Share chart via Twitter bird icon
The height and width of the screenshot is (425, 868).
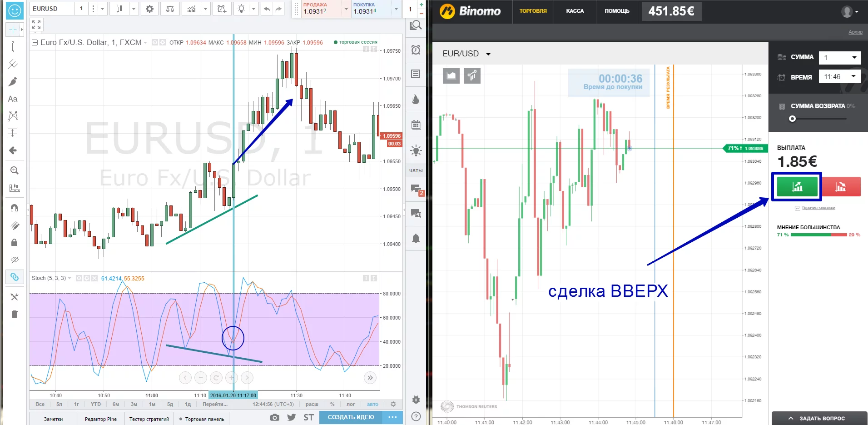point(291,417)
